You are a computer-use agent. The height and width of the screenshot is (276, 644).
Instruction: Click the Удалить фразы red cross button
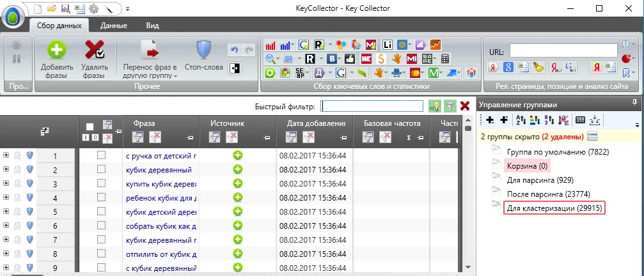[95, 59]
